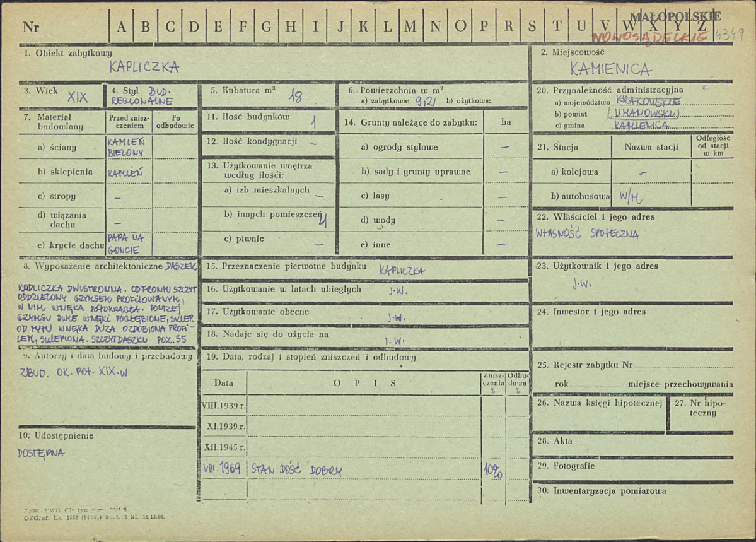The width and height of the screenshot is (756, 542).
Task: Click '16. Użytkowanie w latach ubiegłych' label
Action: 284,289
